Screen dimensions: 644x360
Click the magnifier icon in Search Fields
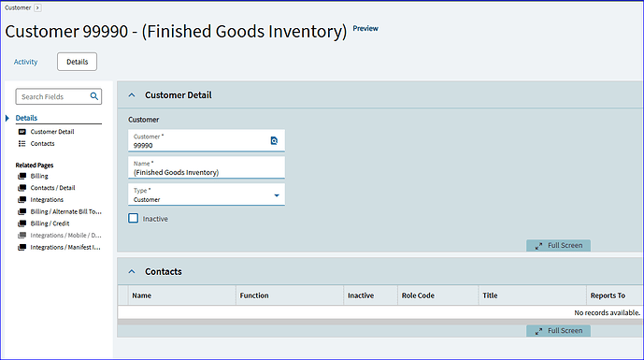(94, 96)
